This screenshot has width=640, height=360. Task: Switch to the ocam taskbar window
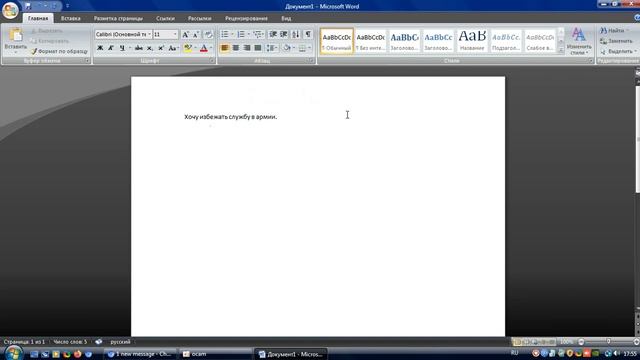point(216,354)
